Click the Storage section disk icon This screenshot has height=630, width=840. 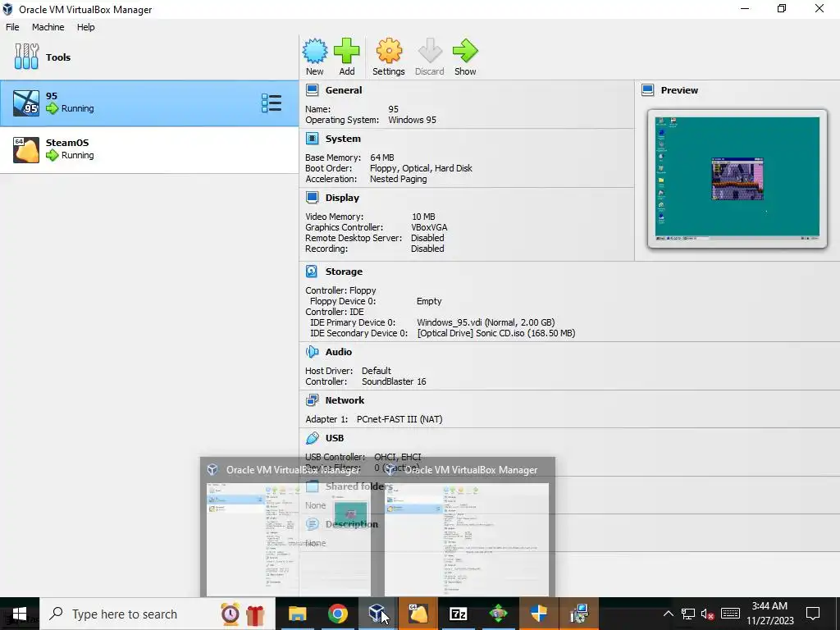pyautogui.click(x=312, y=271)
